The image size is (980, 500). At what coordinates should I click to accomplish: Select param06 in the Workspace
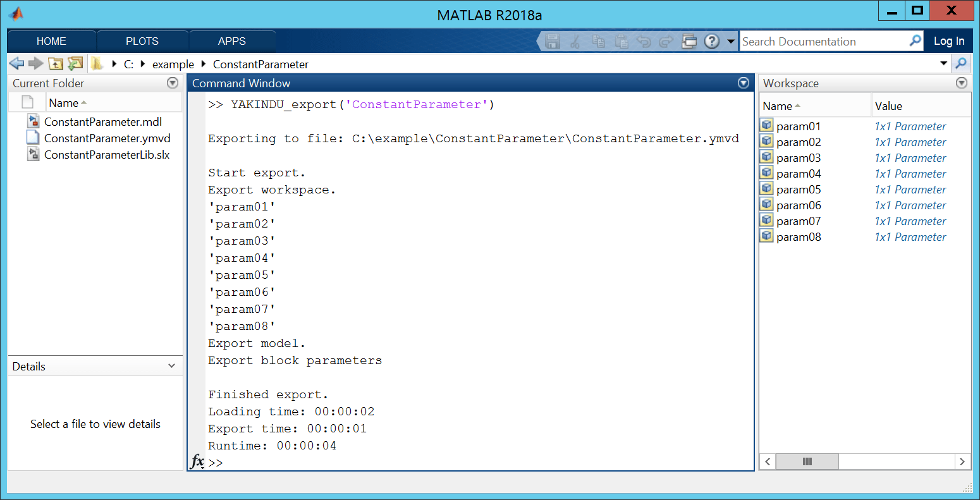click(799, 205)
